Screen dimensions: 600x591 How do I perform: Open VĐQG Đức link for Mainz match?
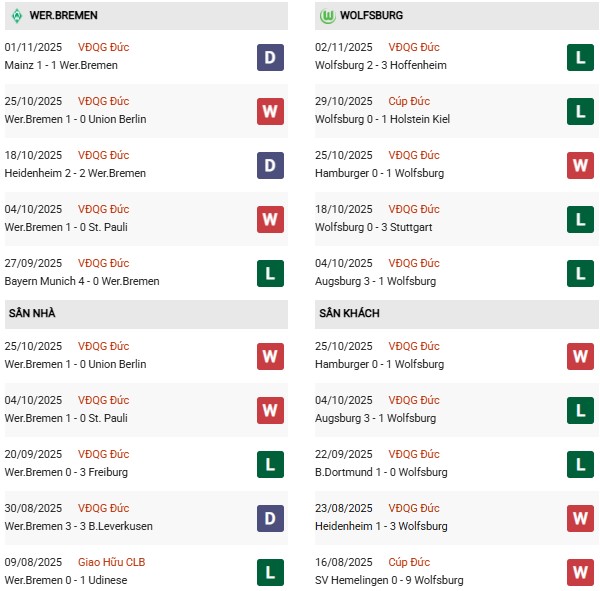(x=103, y=47)
